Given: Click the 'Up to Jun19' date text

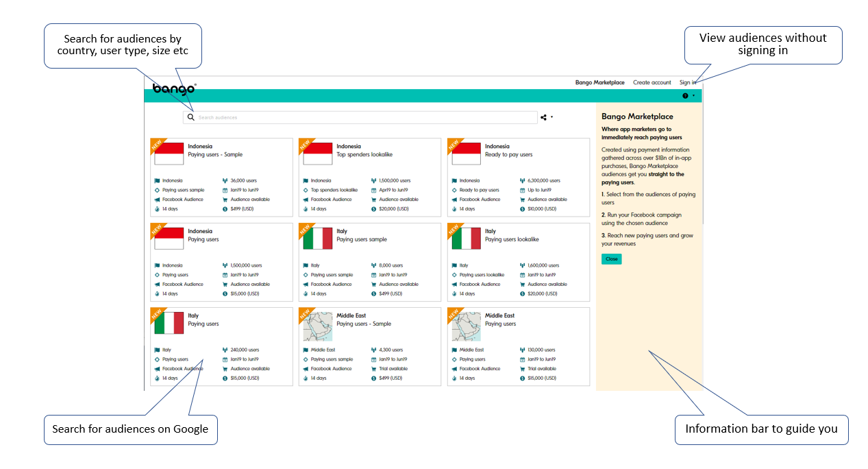Looking at the screenshot, I should coord(540,190).
